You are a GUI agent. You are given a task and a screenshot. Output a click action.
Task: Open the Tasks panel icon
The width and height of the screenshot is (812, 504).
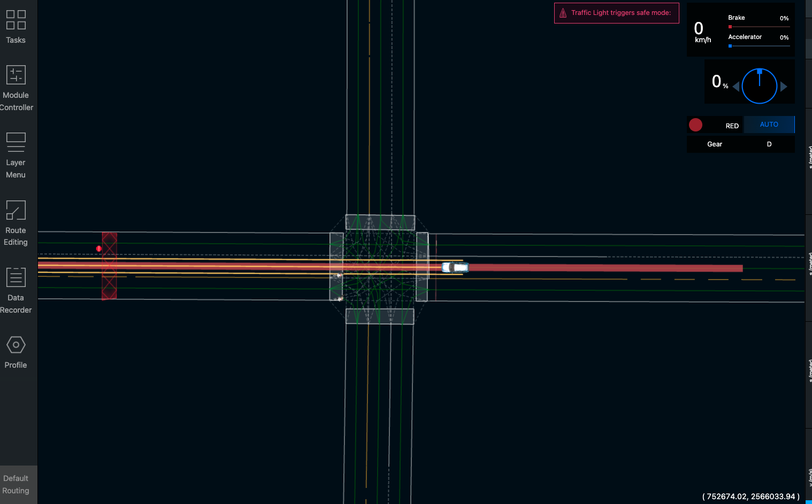16,20
